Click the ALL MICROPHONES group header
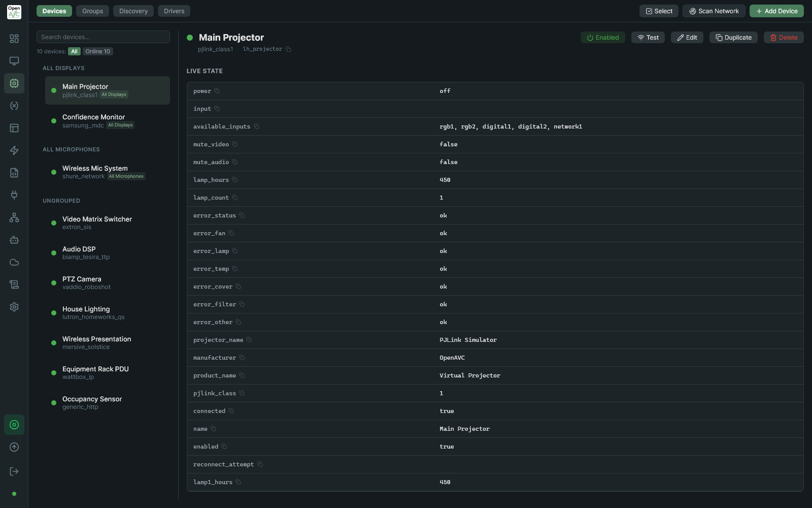 click(x=71, y=149)
